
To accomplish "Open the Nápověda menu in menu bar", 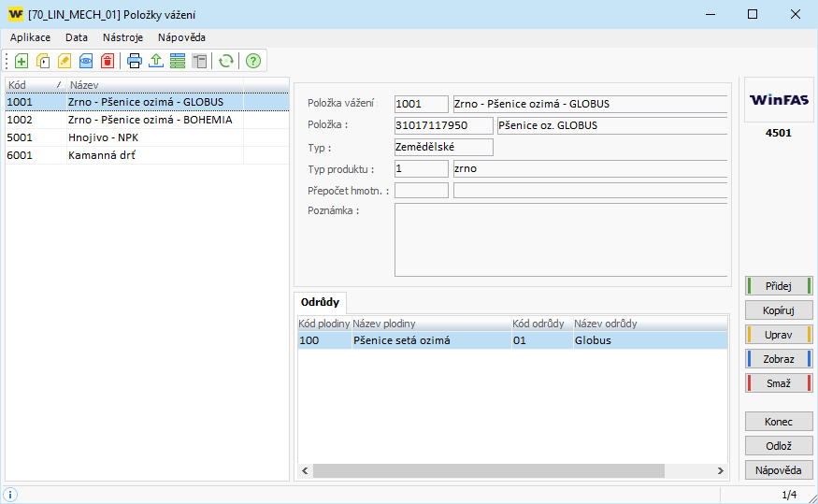I will pyautogui.click(x=181, y=37).
